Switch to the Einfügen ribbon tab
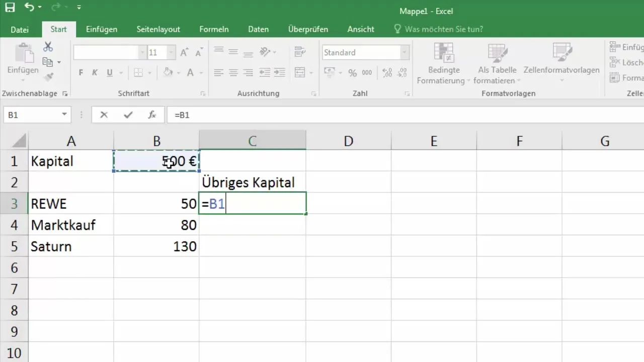The height and width of the screenshot is (362, 644). pyautogui.click(x=102, y=29)
